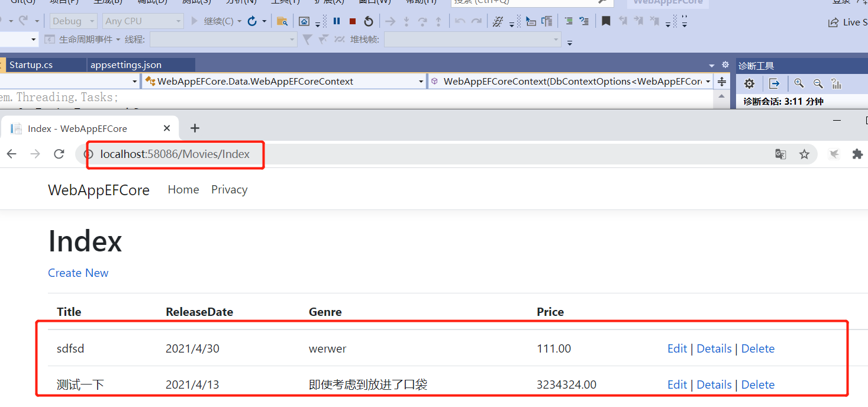Viewport: 868px width, 407px height.
Task: Select the Index - WebAppEFCore browser tab
Action: [89, 128]
